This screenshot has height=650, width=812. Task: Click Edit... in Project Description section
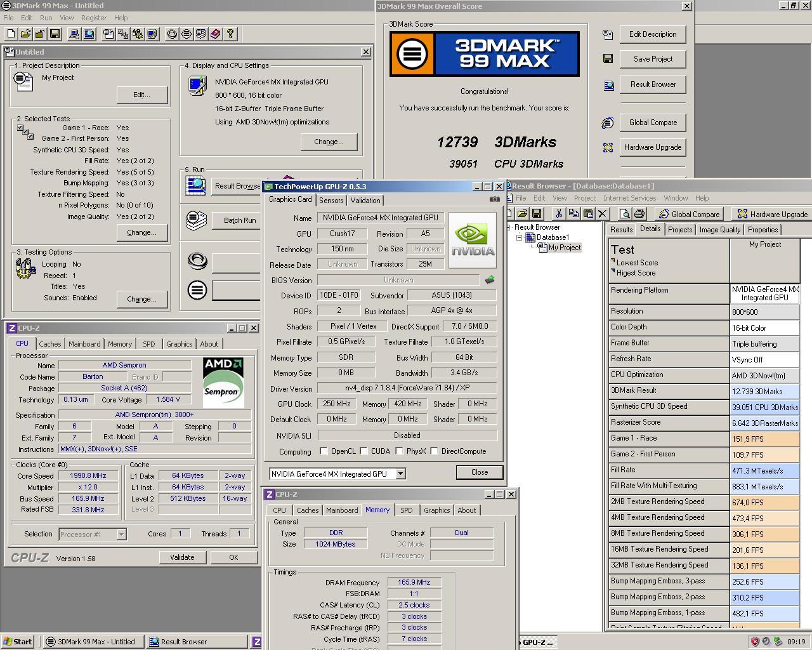click(141, 95)
